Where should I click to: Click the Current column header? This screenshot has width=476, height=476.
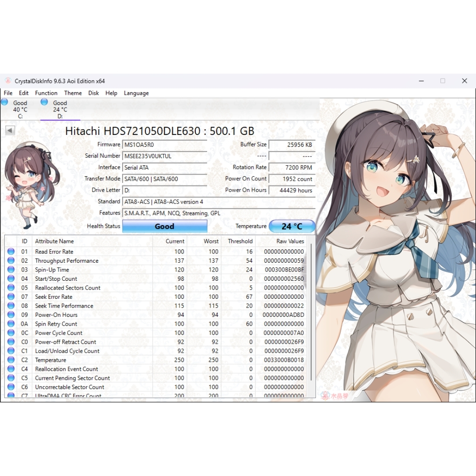coord(170,242)
